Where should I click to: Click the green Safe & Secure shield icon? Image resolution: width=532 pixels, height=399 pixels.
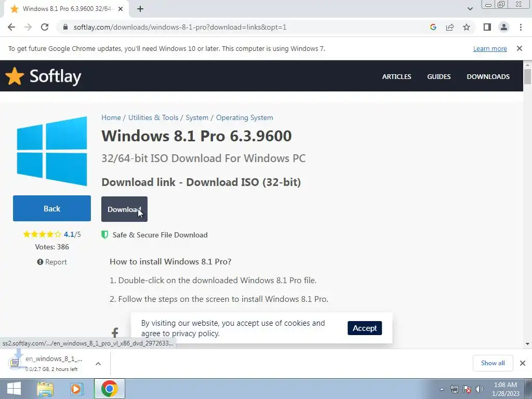105,235
